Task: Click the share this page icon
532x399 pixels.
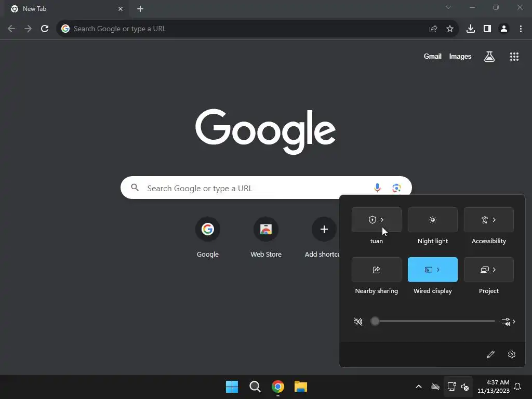Action: 433,29
